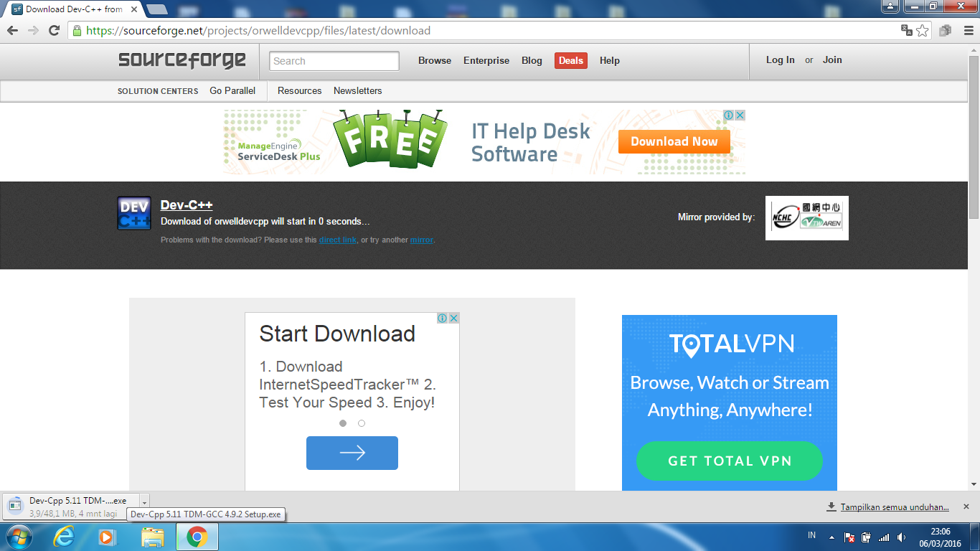Close the downloads bar
The image size is (980, 551).
pos(966,507)
